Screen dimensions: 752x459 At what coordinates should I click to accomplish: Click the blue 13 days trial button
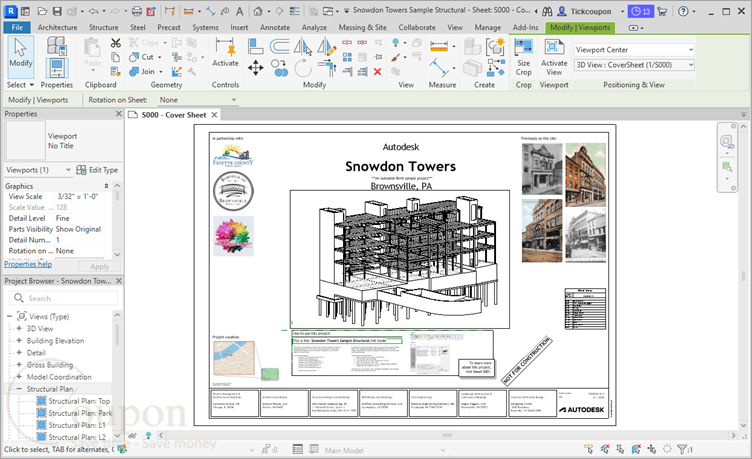pyautogui.click(x=641, y=11)
